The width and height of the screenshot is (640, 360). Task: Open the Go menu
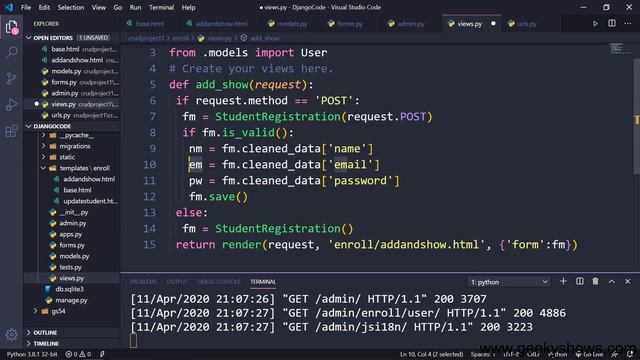pos(118,7)
